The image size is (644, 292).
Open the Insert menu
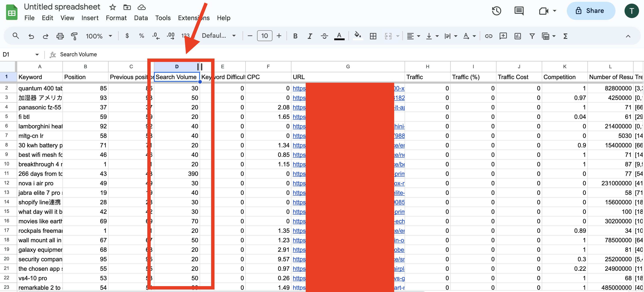pyautogui.click(x=90, y=18)
